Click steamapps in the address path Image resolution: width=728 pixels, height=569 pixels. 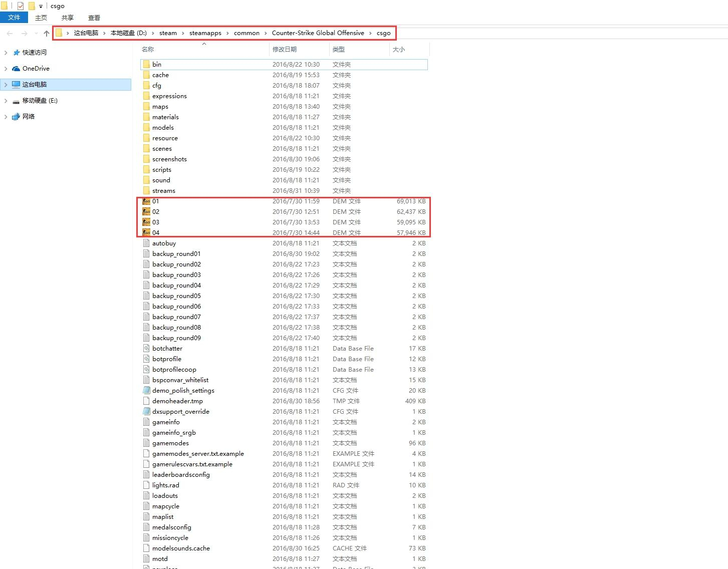[205, 33]
